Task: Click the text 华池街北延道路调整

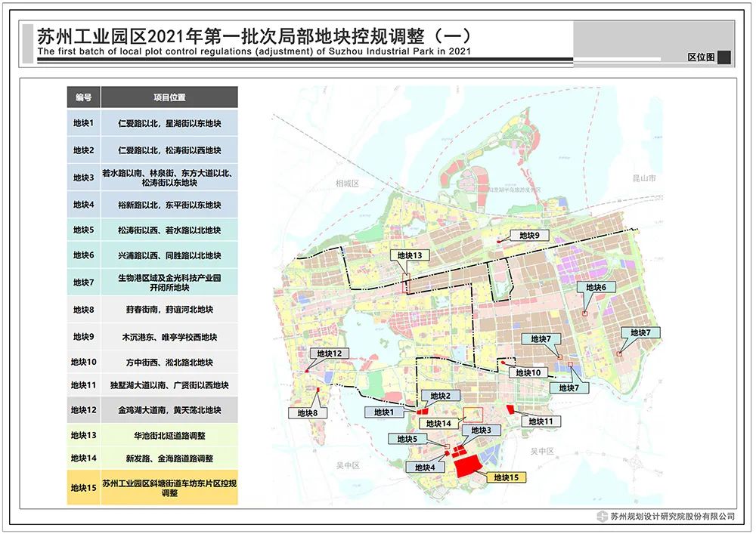Action: (x=169, y=436)
